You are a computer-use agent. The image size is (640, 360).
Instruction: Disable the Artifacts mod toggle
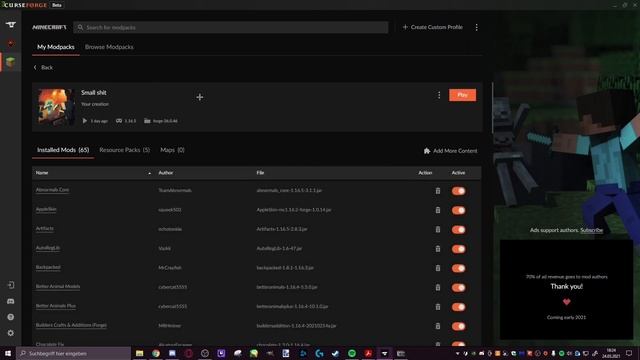pos(458,229)
